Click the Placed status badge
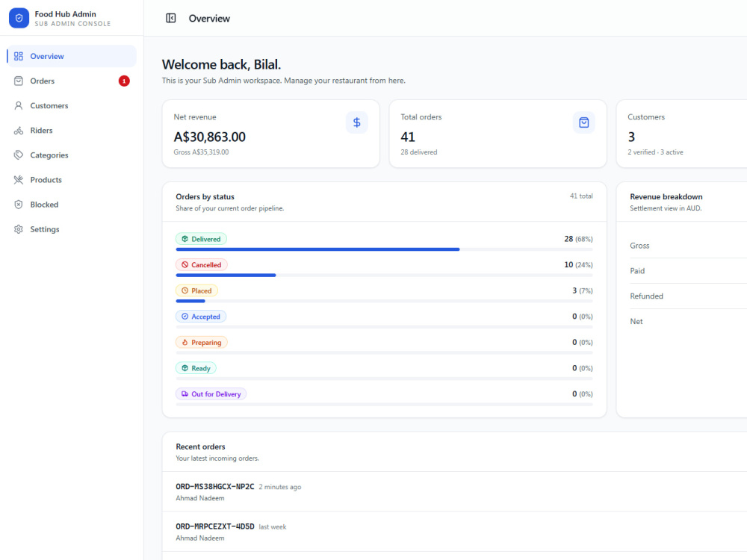Screen dimensions: 747x560 [196, 290]
